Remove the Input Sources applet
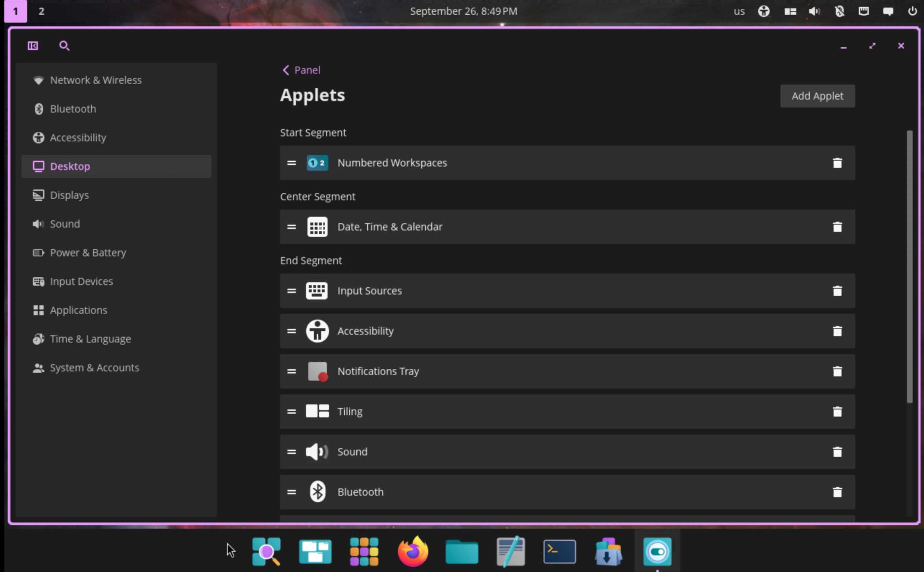Screen dimensions: 924x572 pos(837,291)
